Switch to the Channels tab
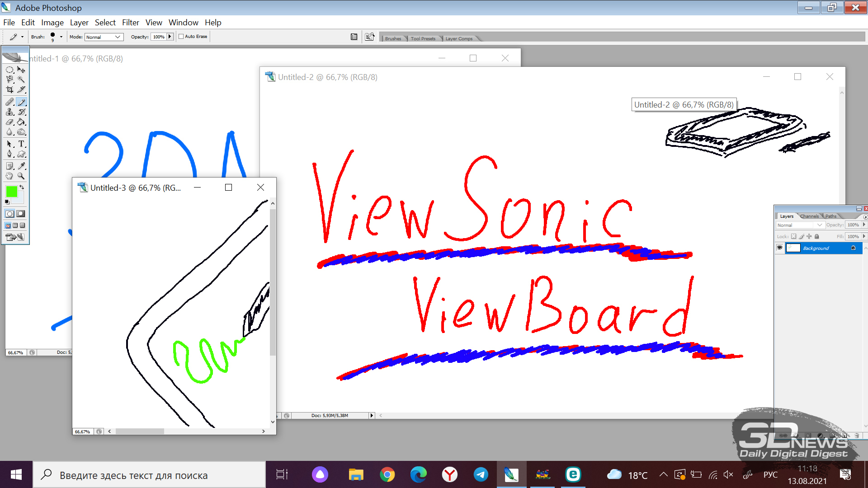This screenshot has height=488, width=868. [809, 216]
